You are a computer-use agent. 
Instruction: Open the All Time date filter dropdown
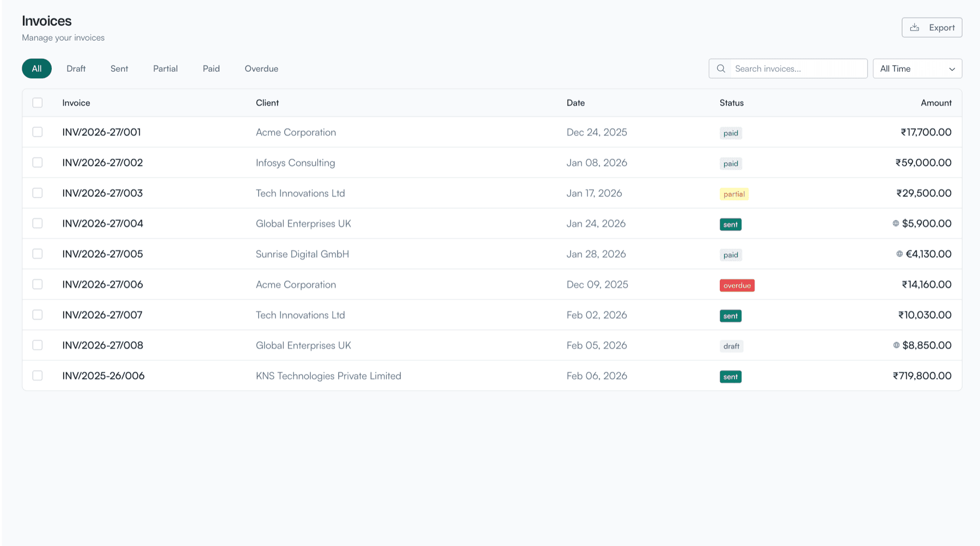(x=917, y=69)
